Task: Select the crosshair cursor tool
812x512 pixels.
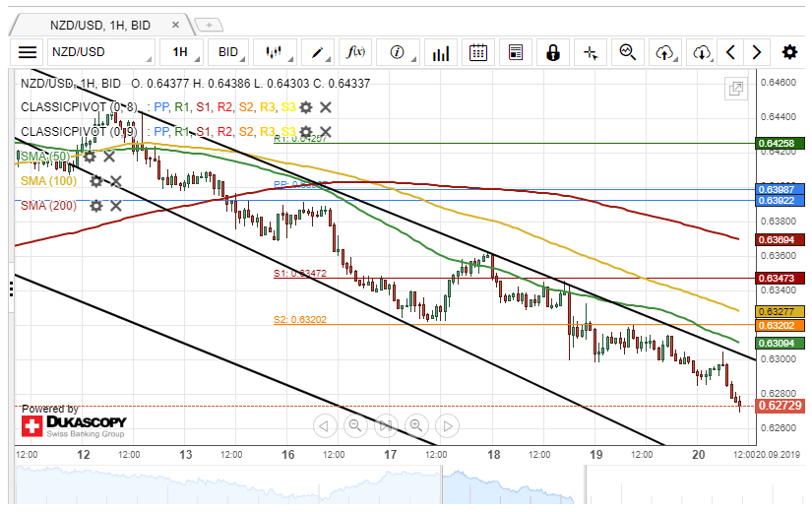Action: pos(590,52)
